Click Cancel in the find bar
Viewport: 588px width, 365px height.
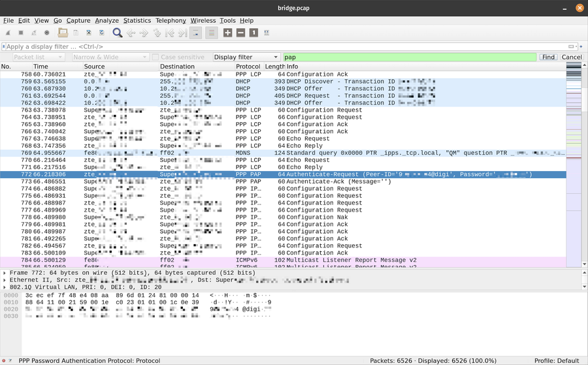(572, 57)
